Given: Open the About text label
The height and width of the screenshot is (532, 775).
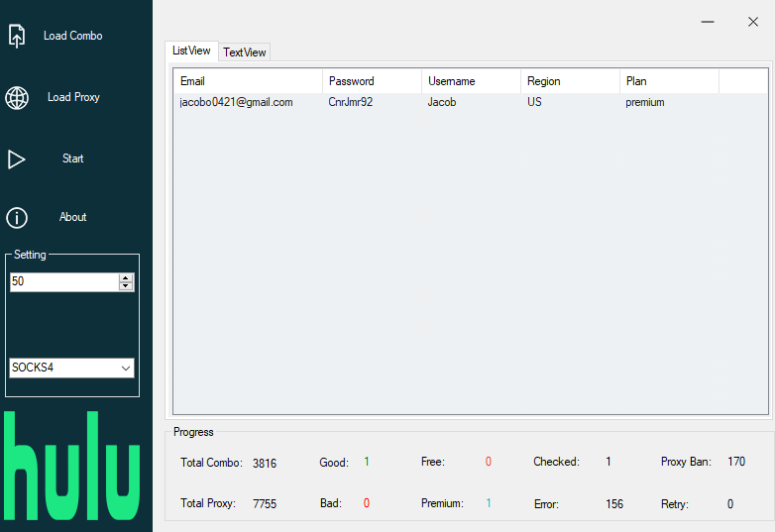Looking at the screenshot, I should 72,217.
